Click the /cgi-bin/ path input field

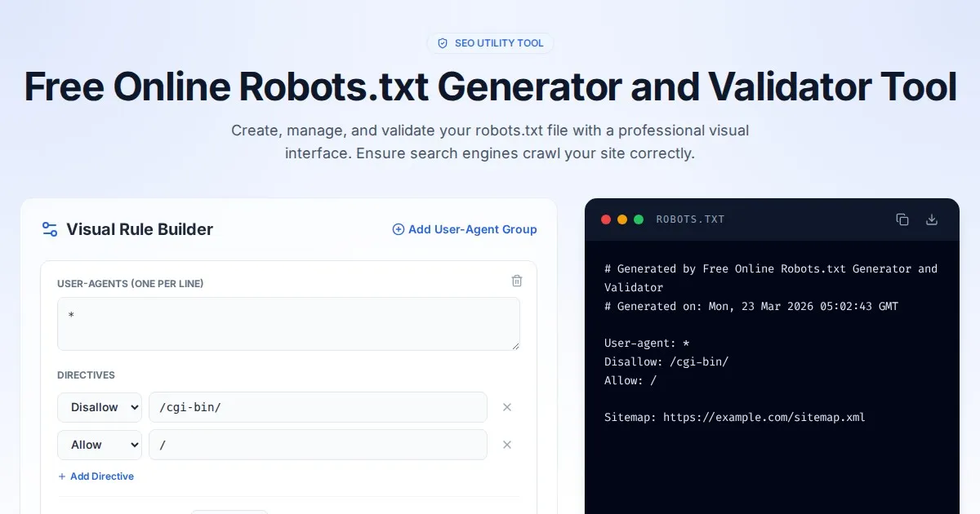[x=318, y=407]
